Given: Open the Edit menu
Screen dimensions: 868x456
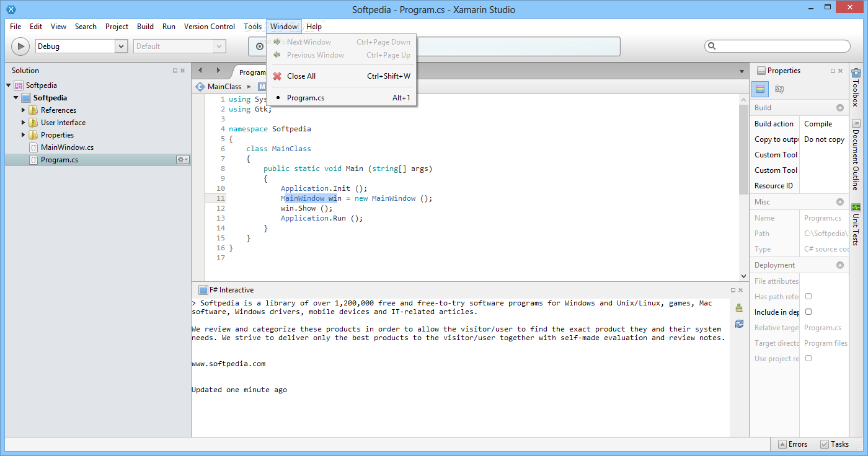Looking at the screenshot, I should 36,27.
